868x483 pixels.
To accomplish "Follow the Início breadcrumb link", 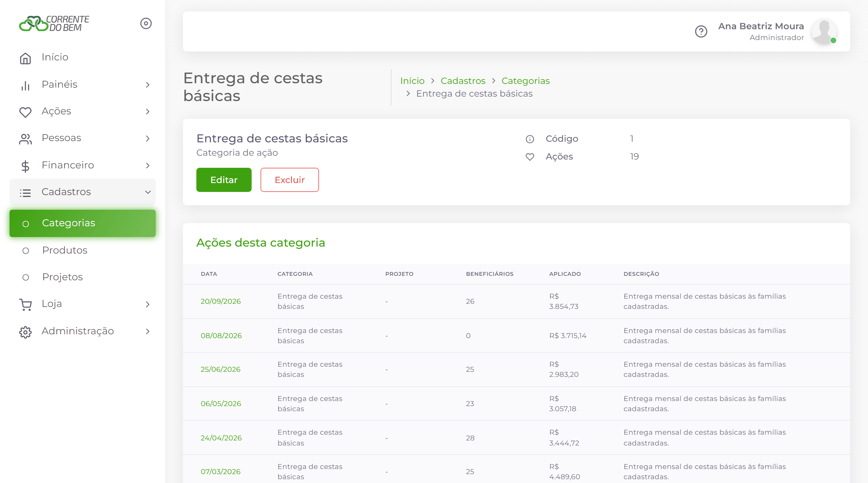I will click(x=412, y=81).
